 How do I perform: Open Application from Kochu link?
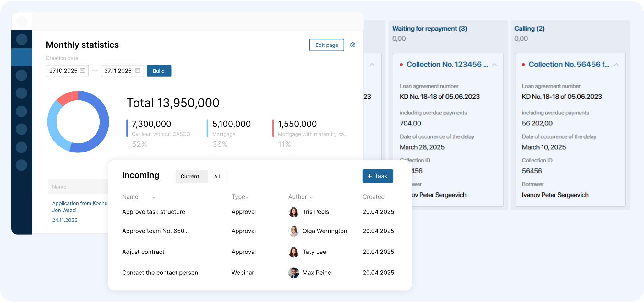(80, 203)
